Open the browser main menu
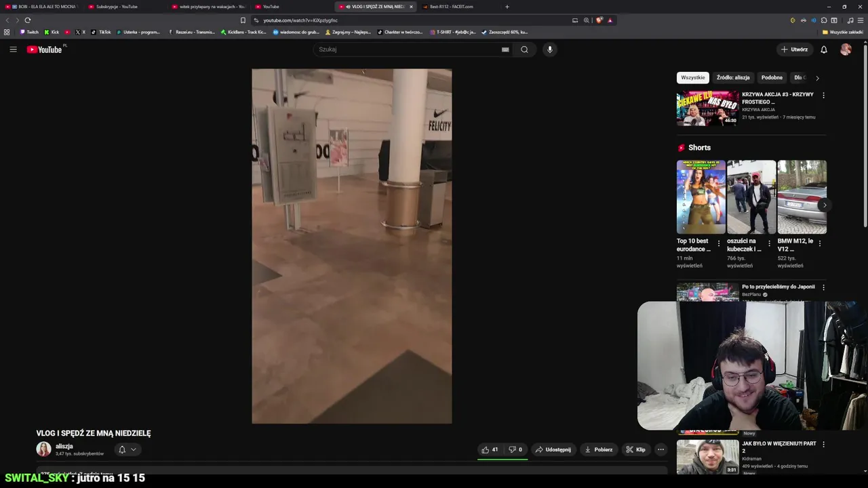The image size is (868, 488). click(x=861, y=20)
